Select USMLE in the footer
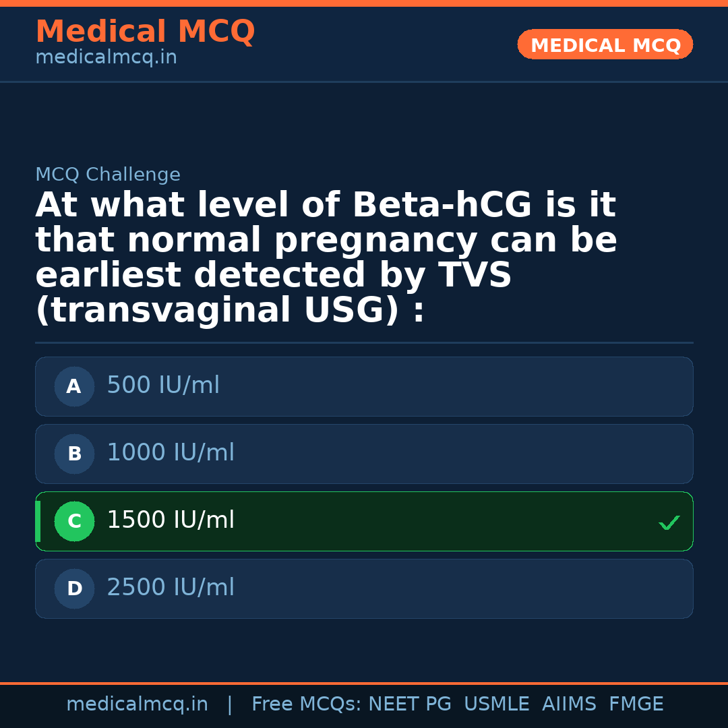Screen dimensions: 728x728 click(496, 704)
